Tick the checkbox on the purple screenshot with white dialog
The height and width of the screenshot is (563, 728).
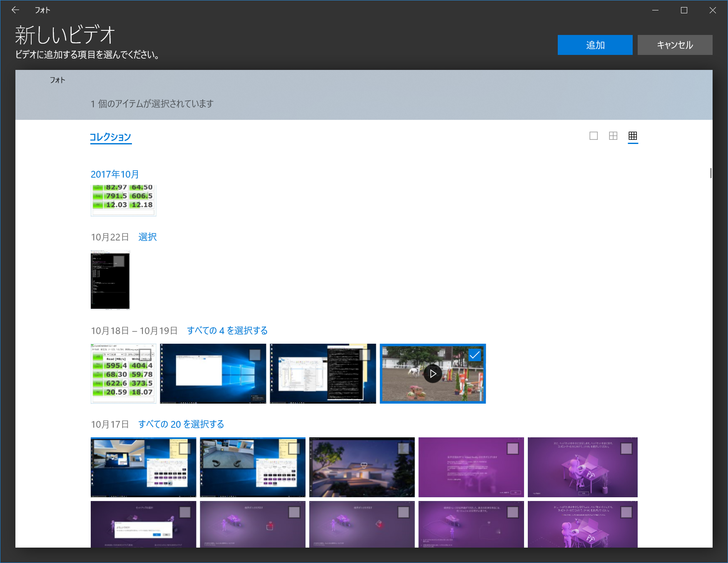click(185, 512)
